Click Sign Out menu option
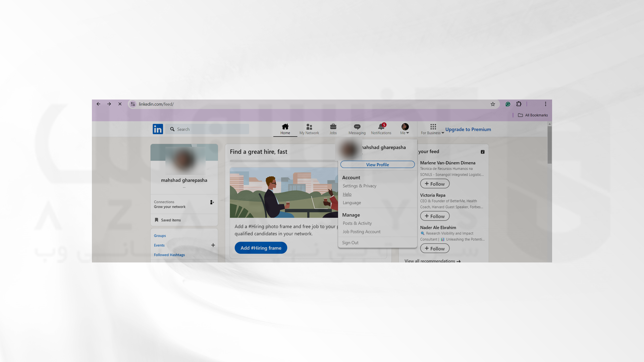The height and width of the screenshot is (362, 644). tap(350, 242)
